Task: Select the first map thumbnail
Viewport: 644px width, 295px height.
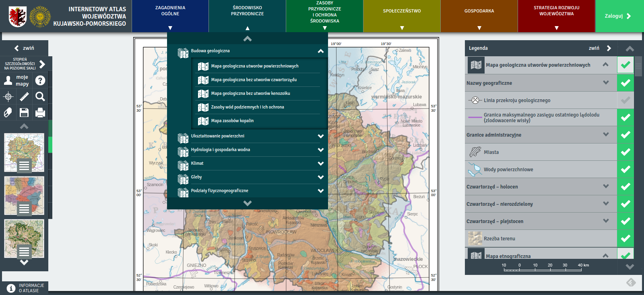Action: point(24,153)
